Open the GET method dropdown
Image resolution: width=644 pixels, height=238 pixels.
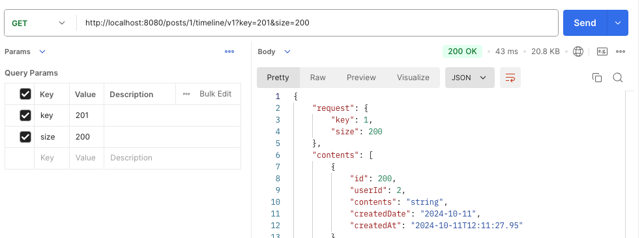(39, 23)
